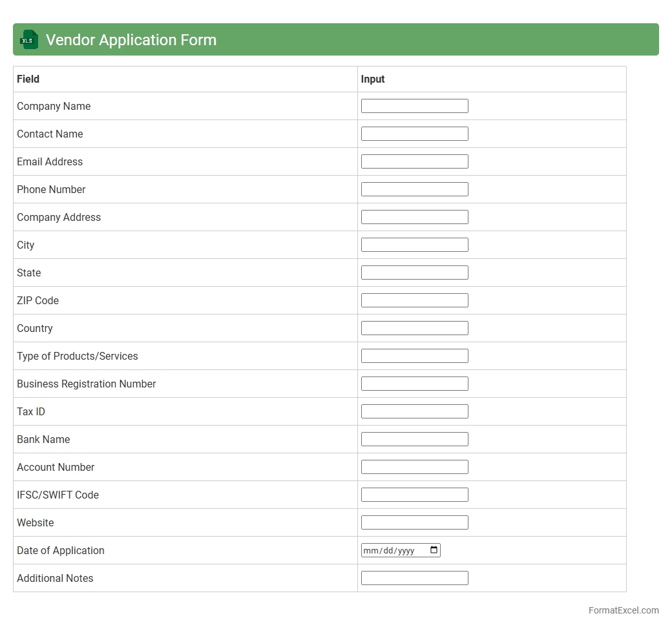The height and width of the screenshot is (629, 672).
Task: Click the Bank Name input field
Action: (414, 439)
